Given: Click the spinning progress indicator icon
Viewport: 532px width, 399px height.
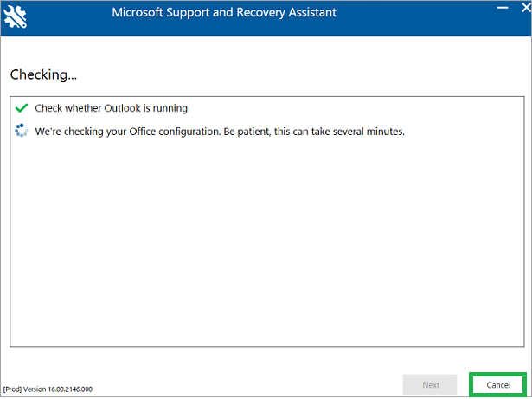Looking at the screenshot, I should 22,131.
